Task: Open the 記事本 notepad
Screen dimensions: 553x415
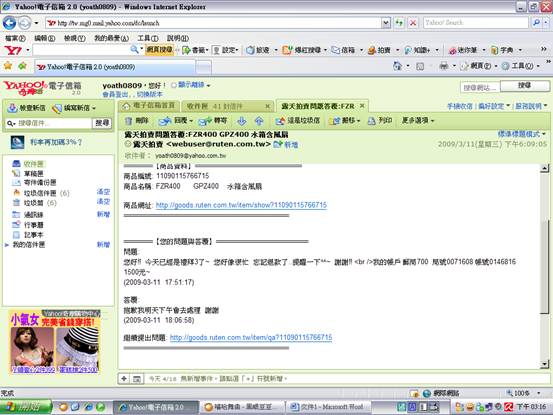Action: [x=28, y=235]
